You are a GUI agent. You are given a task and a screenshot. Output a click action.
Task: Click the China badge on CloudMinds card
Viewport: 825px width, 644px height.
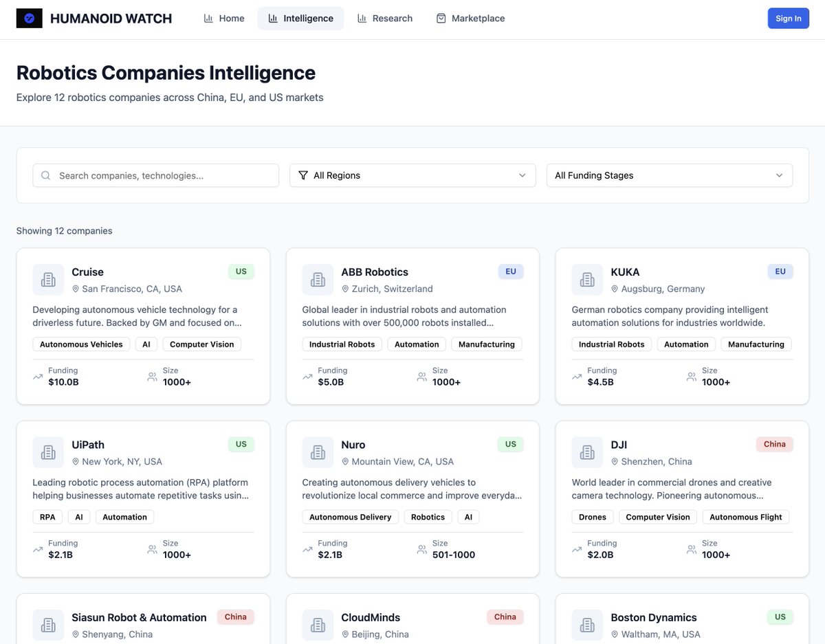(x=505, y=617)
